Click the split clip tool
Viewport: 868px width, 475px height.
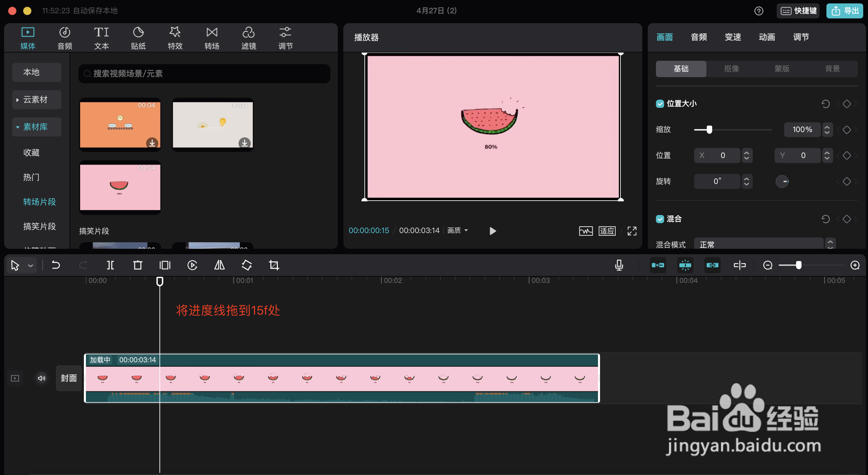pyautogui.click(x=110, y=265)
